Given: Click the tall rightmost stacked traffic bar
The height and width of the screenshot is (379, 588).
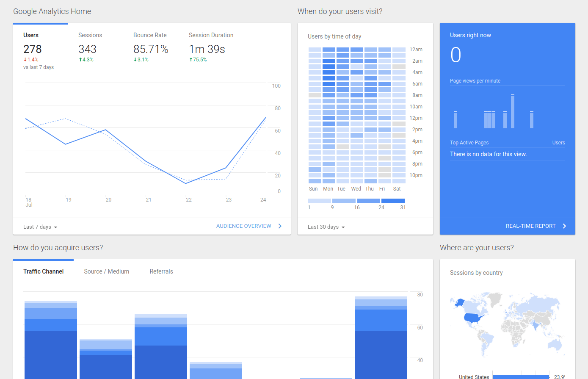Looking at the screenshot, I should [381, 338].
